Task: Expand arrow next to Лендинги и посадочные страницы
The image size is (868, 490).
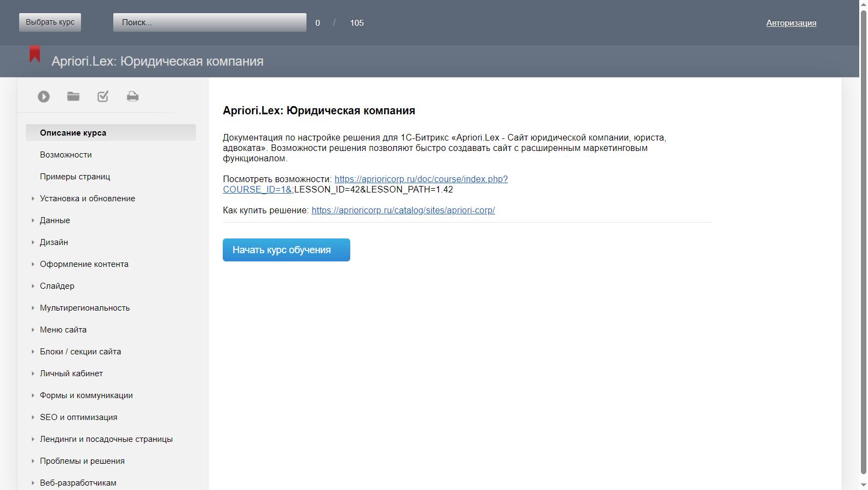Action: 33,439
